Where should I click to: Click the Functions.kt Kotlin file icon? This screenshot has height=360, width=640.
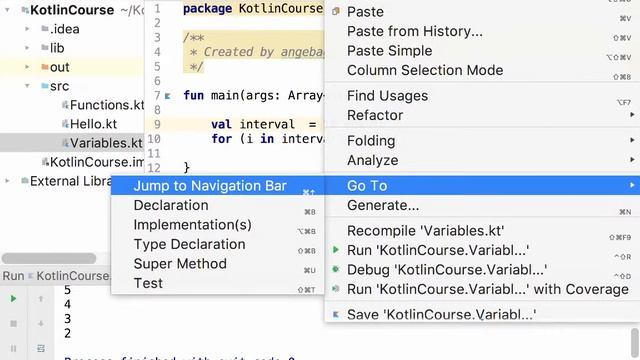tap(65, 105)
